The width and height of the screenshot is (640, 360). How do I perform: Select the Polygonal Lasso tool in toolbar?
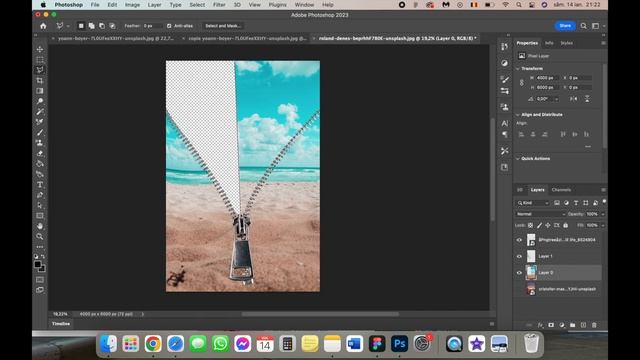[40, 70]
